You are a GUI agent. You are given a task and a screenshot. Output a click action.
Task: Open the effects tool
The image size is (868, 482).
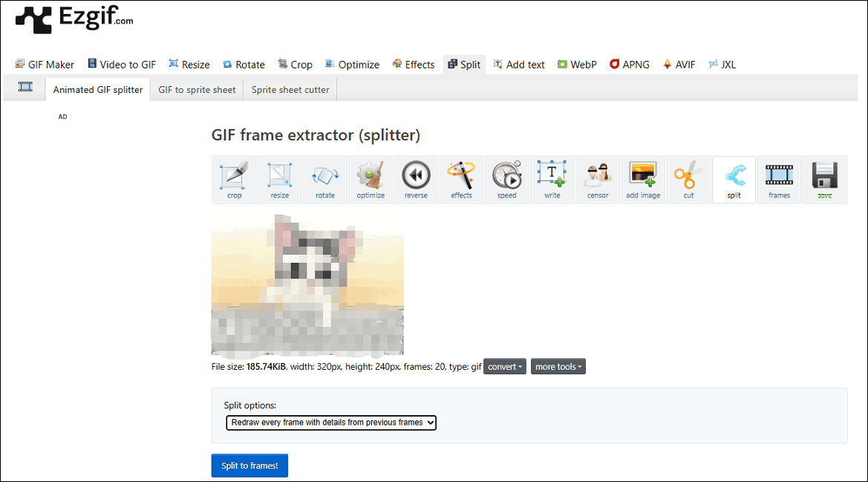click(x=461, y=179)
